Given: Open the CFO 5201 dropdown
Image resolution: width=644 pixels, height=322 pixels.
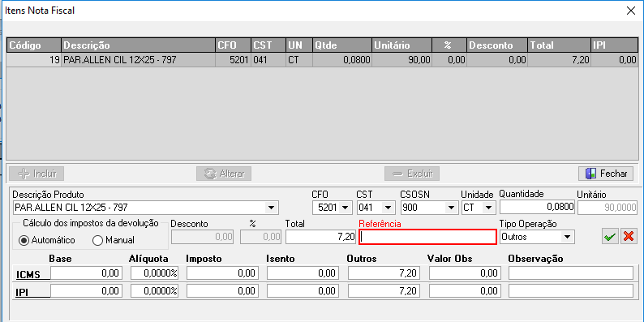Looking at the screenshot, I should (x=345, y=208).
